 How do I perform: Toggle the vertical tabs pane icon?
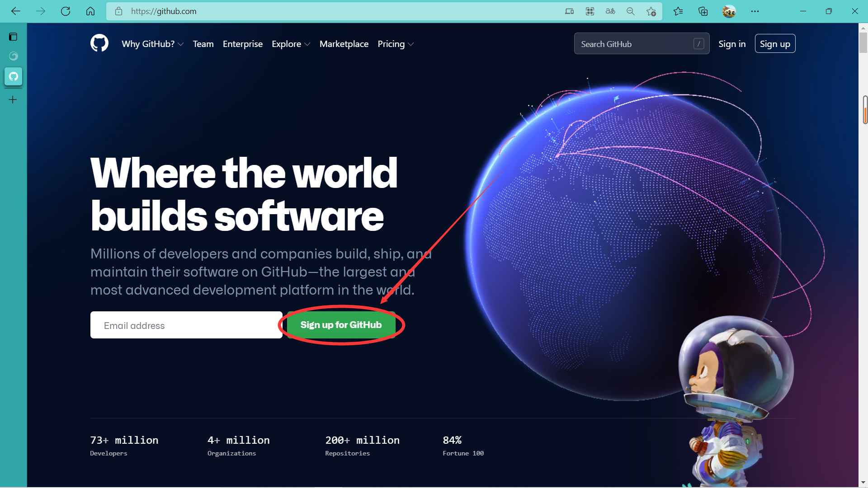tap(13, 37)
